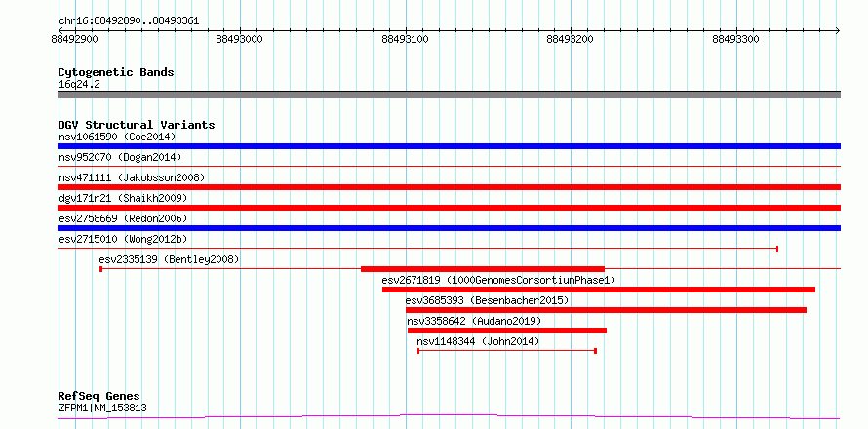The image size is (868, 429).
Task: Open variant label esv2335139 (Bentley2008)
Action: pyautogui.click(x=169, y=259)
